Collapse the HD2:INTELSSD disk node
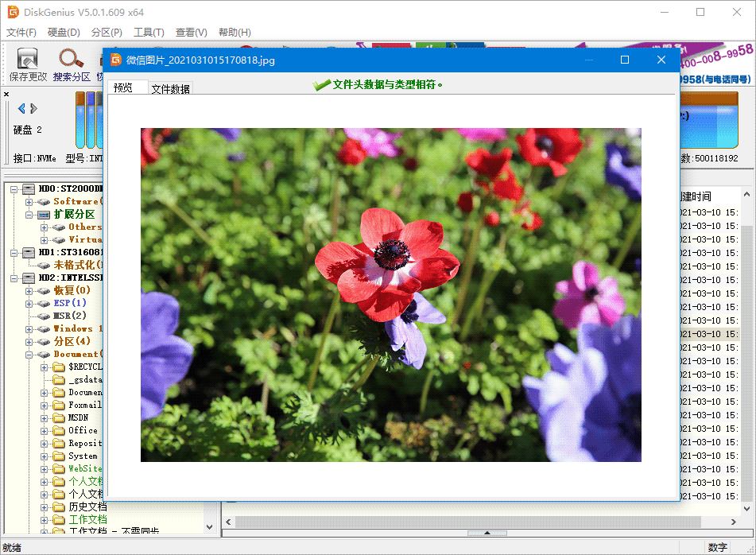The image size is (756, 555). 14,278
